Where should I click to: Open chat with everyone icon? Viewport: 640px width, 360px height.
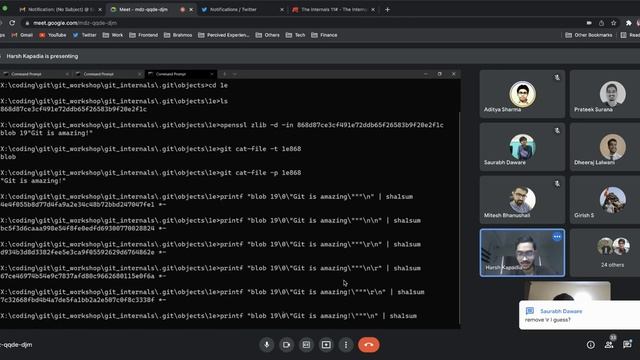click(627, 345)
